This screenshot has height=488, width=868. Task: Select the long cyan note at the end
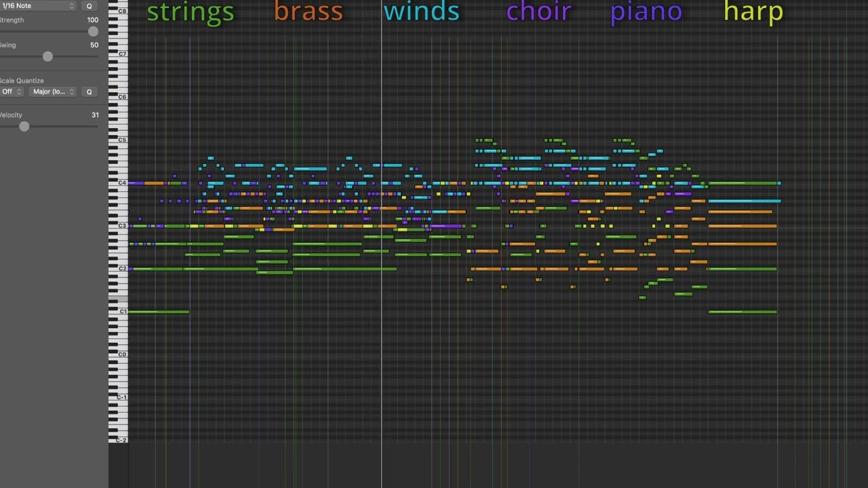[745, 201]
